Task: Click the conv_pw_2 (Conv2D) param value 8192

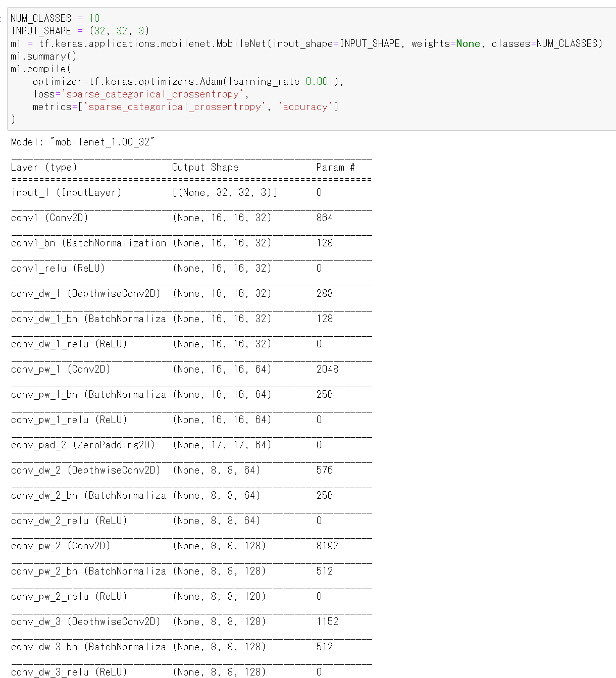Action: [327, 546]
